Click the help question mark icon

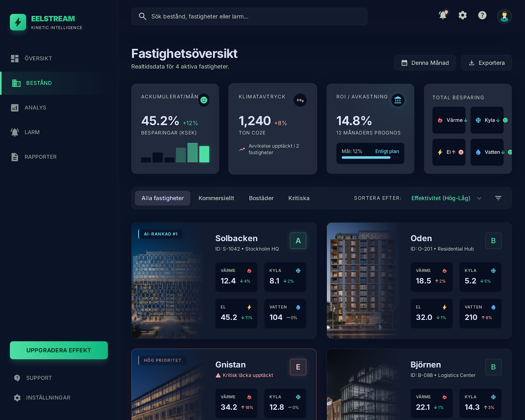point(482,15)
